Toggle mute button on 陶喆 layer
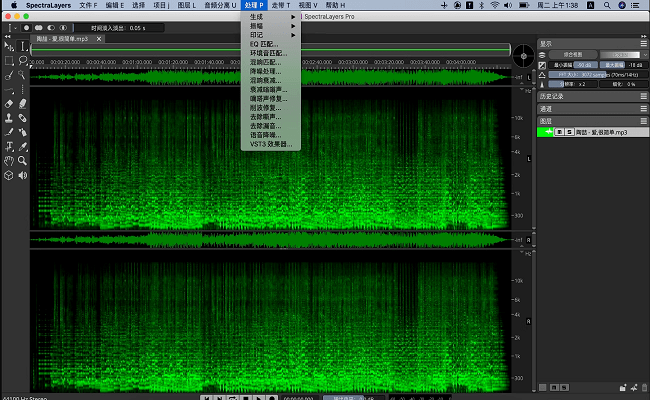 pos(559,131)
